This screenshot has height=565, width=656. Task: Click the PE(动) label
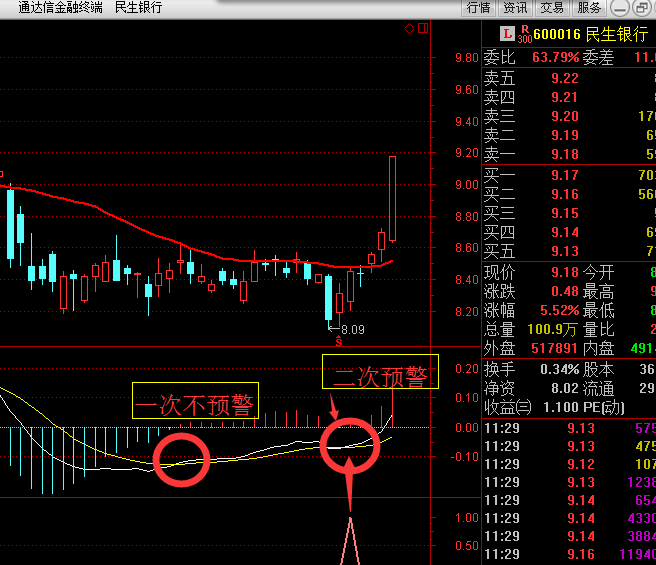pyautogui.click(x=603, y=407)
